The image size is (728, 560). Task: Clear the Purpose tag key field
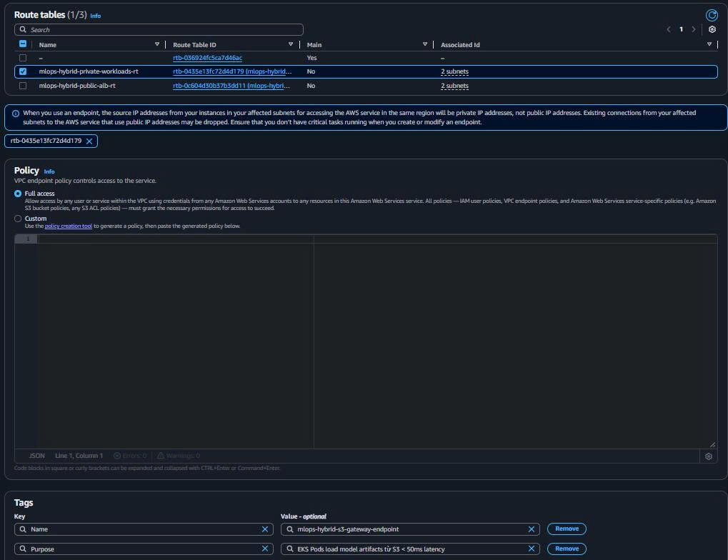coord(265,549)
